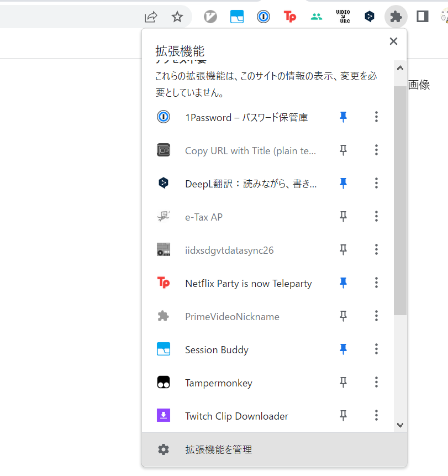The height and width of the screenshot is (476, 448).
Task: Select the Session Buddy entry
Action: coord(217,350)
